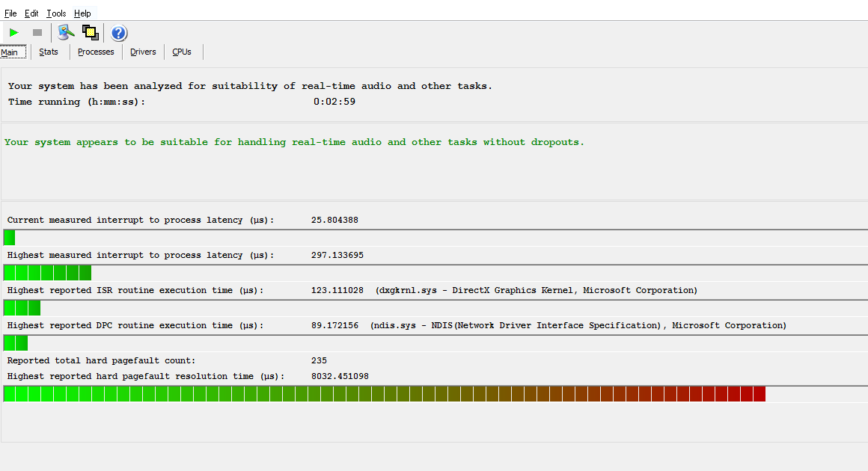Open the Help menu
This screenshot has width=868, height=471.
click(x=82, y=13)
